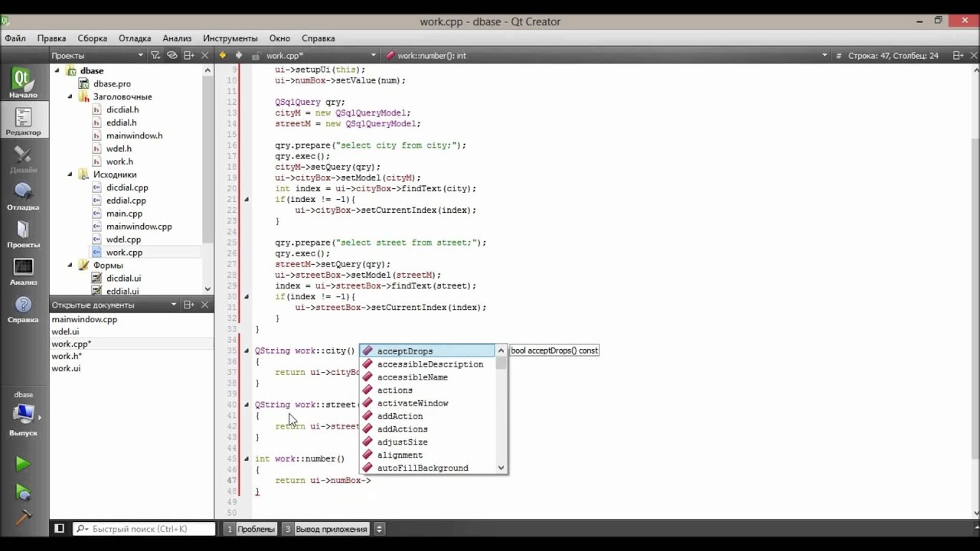Start debugging with the debug run button

(23, 492)
